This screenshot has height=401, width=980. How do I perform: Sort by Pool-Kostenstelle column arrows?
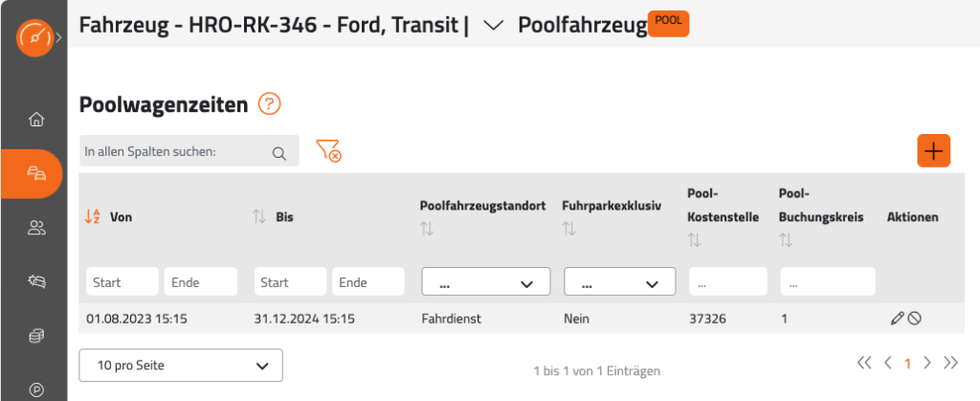695,240
